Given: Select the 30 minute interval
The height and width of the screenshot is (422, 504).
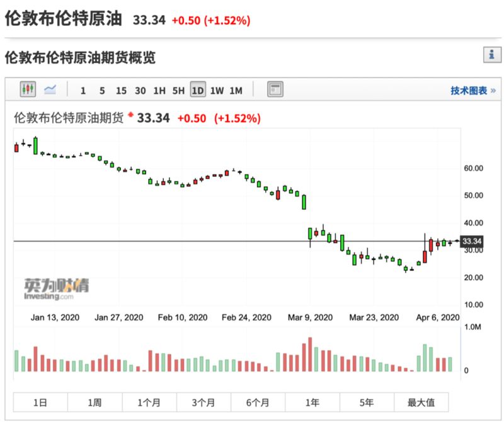Looking at the screenshot, I should pos(140,91).
